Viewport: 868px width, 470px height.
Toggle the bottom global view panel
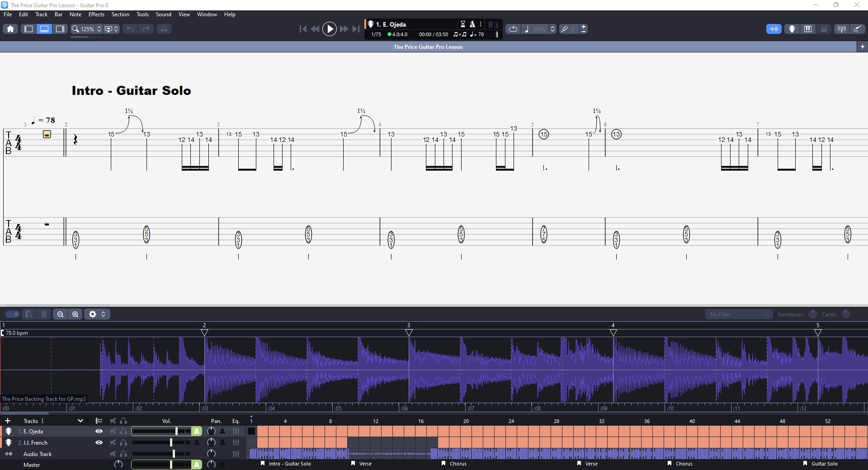click(x=44, y=29)
